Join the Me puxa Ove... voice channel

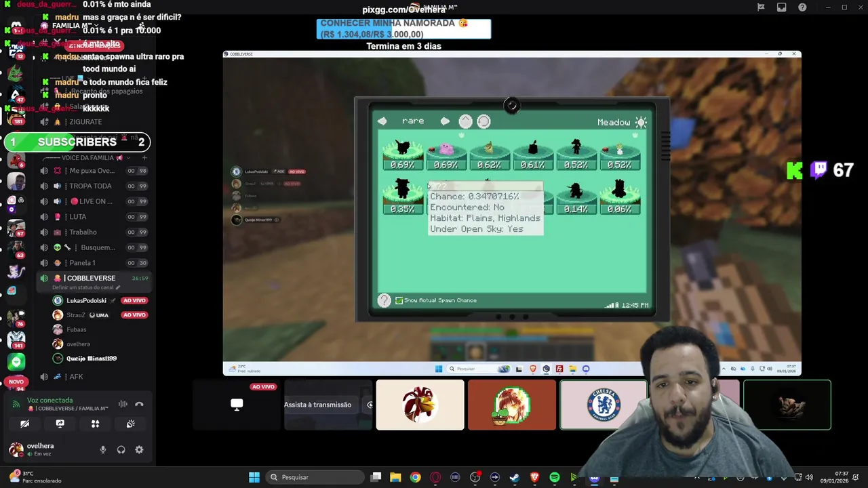(x=94, y=171)
